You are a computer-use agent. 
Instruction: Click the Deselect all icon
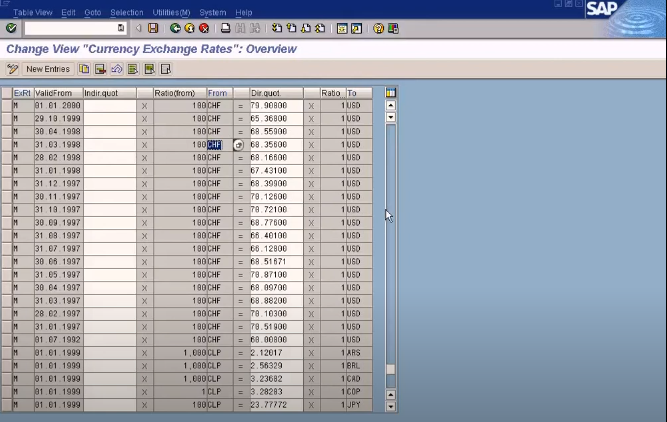coord(165,69)
